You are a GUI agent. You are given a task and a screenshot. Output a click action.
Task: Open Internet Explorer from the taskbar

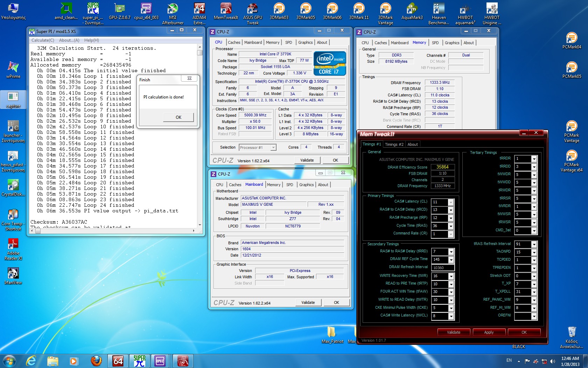coord(31,361)
